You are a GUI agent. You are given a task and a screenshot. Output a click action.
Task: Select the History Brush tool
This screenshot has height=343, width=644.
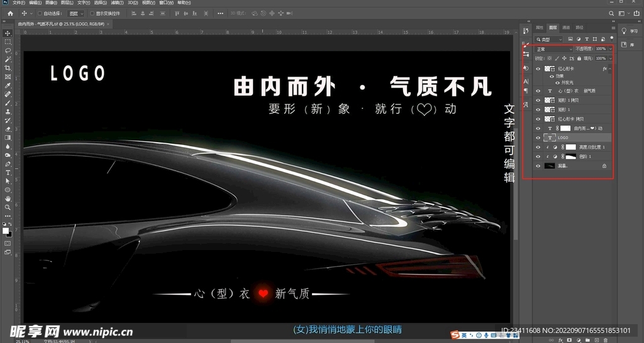(x=8, y=120)
